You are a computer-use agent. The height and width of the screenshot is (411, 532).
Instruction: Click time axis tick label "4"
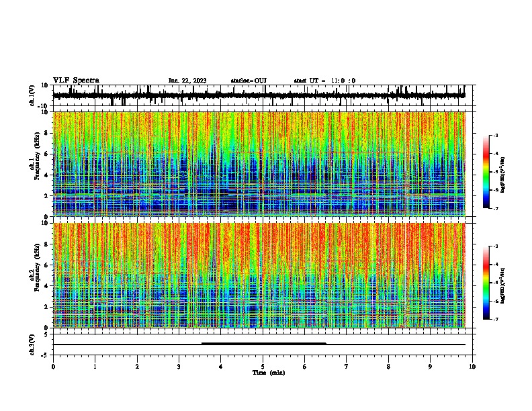(221, 367)
